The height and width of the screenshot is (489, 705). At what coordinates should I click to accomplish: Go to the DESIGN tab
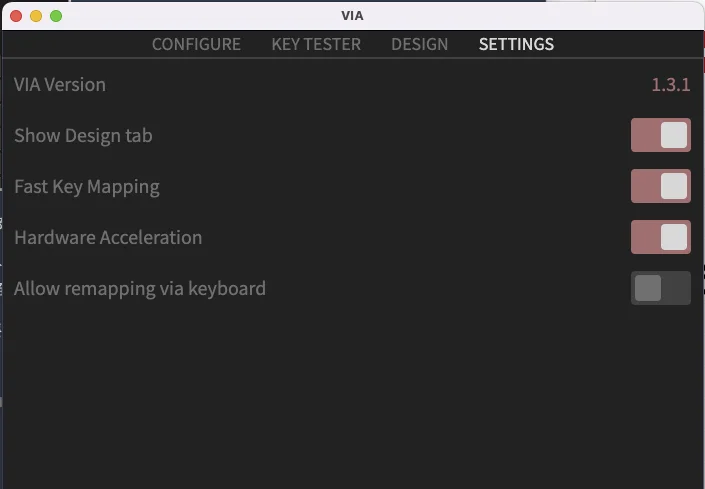tap(419, 44)
